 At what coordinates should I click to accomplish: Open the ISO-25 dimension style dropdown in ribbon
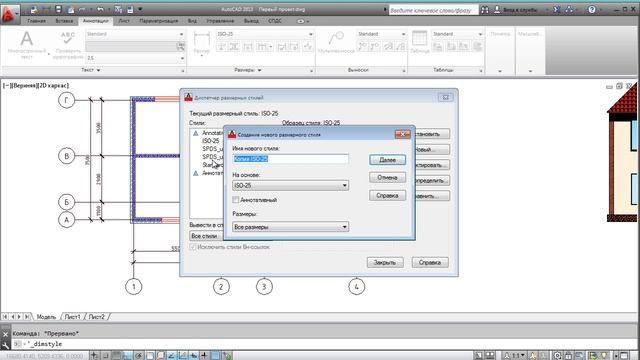click(265, 34)
